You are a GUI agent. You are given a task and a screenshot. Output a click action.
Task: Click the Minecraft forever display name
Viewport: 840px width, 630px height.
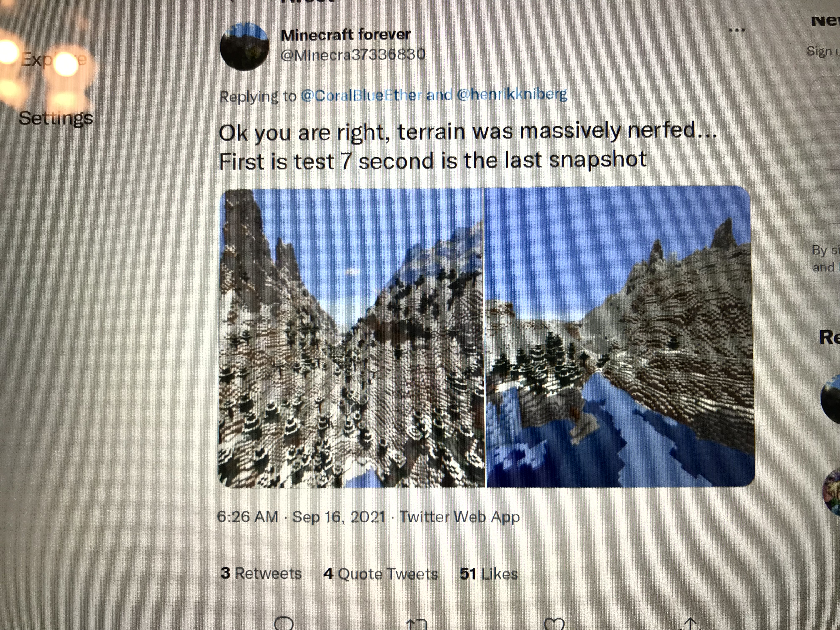[x=346, y=35]
